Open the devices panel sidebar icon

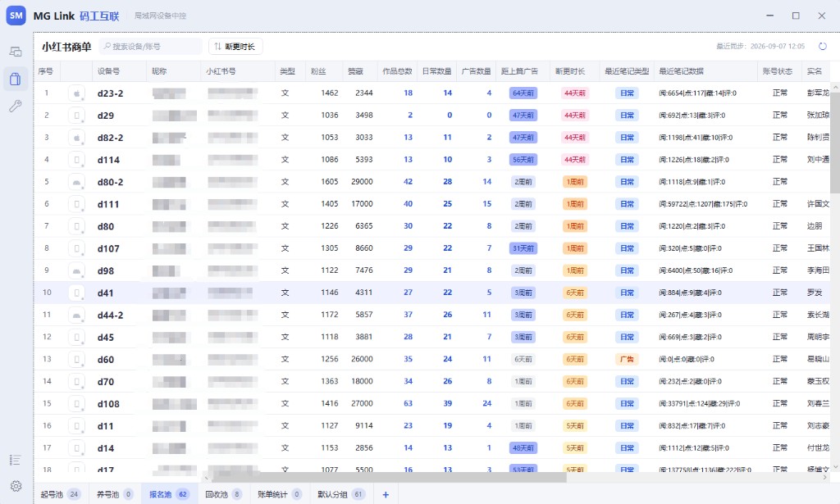click(x=16, y=52)
